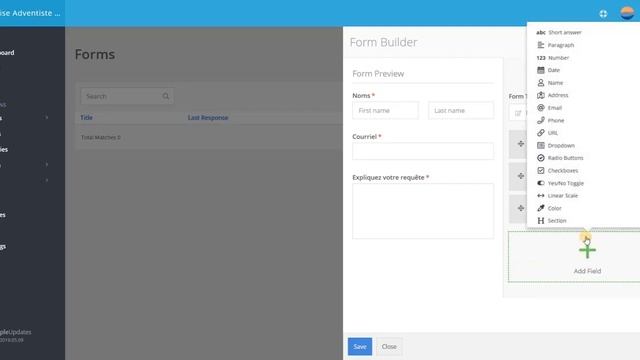Choose Phone from field menu
The image size is (640, 360).
[x=556, y=120]
